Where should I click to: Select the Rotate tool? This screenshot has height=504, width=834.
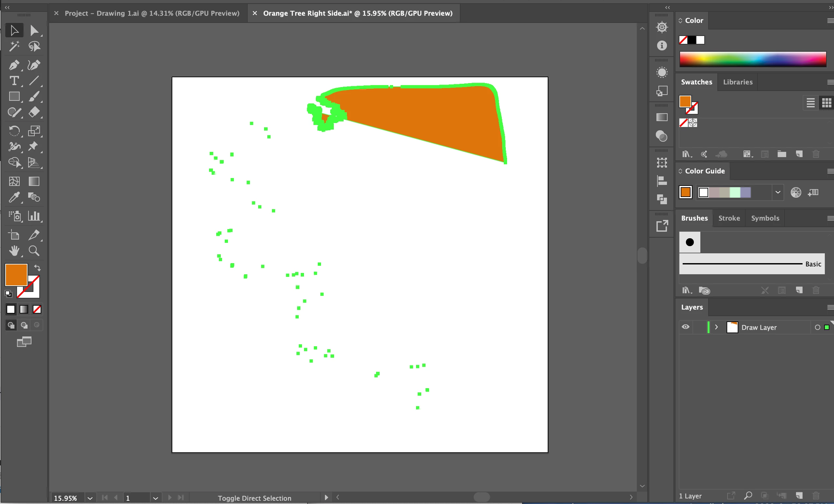coord(14,131)
